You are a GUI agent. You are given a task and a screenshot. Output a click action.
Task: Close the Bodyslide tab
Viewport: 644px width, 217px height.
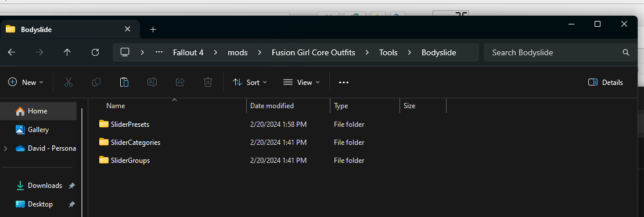(127, 29)
